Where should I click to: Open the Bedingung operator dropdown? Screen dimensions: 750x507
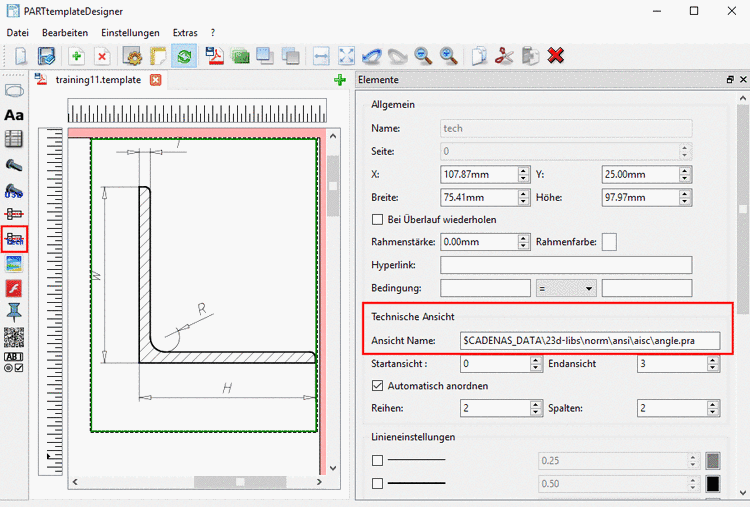(566, 288)
